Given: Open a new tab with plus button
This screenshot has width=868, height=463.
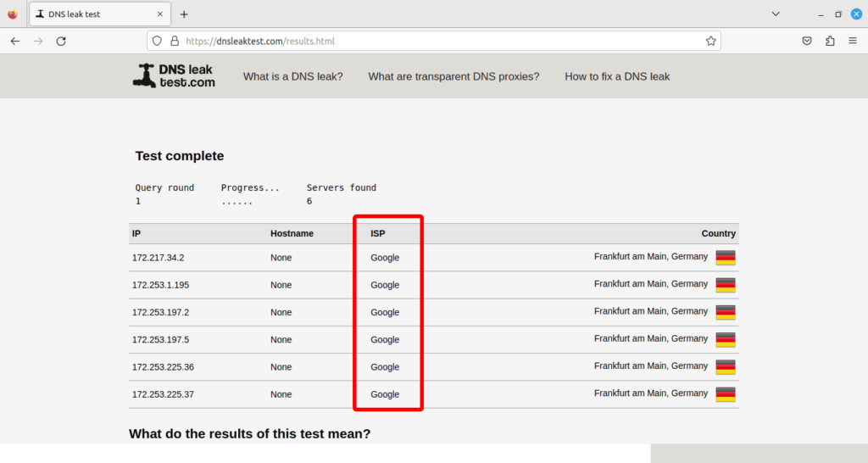Looking at the screenshot, I should pyautogui.click(x=184, y=14).
